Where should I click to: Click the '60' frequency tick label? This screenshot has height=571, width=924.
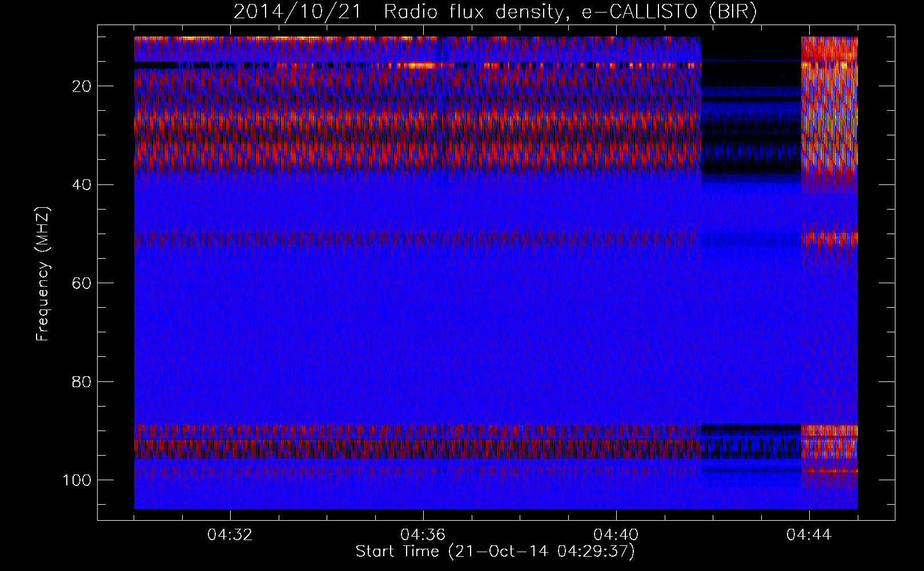click(x=82, y=283)
